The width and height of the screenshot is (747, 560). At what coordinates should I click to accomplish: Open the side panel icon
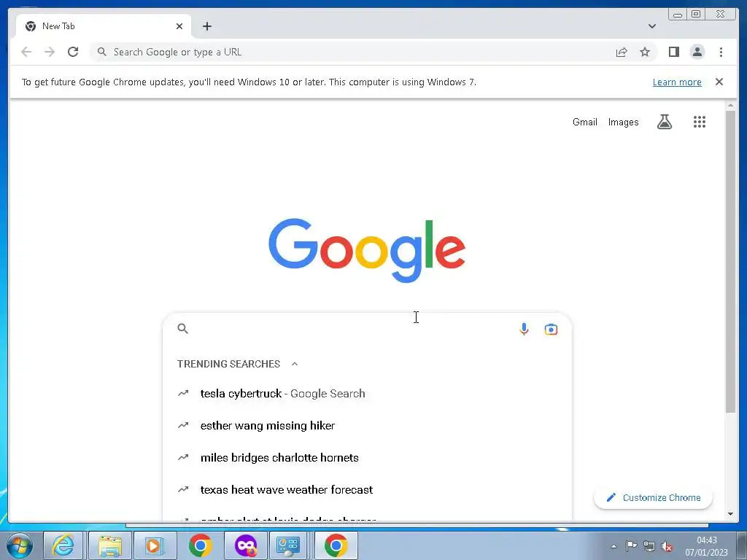[x=673, y=52]
